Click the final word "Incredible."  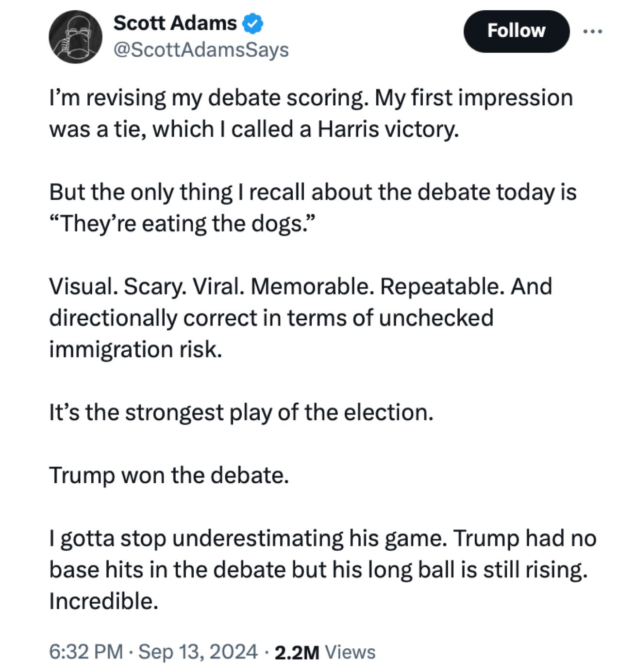(x=103, y=601)
